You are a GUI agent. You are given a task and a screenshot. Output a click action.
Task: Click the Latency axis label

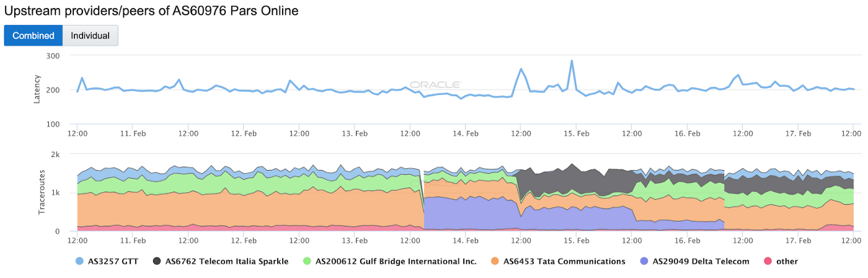click(37, 90)
